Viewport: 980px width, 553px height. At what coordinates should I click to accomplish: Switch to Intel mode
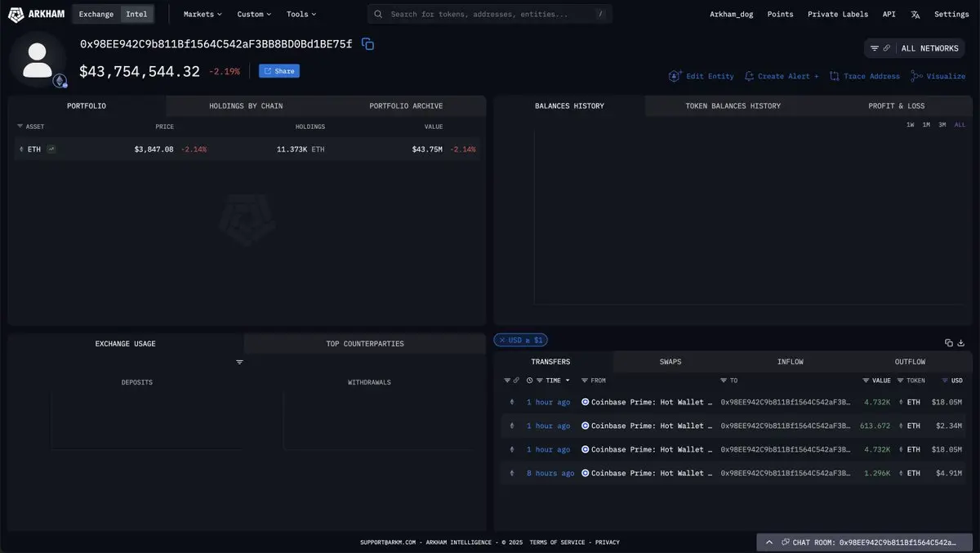coord(136,14)
